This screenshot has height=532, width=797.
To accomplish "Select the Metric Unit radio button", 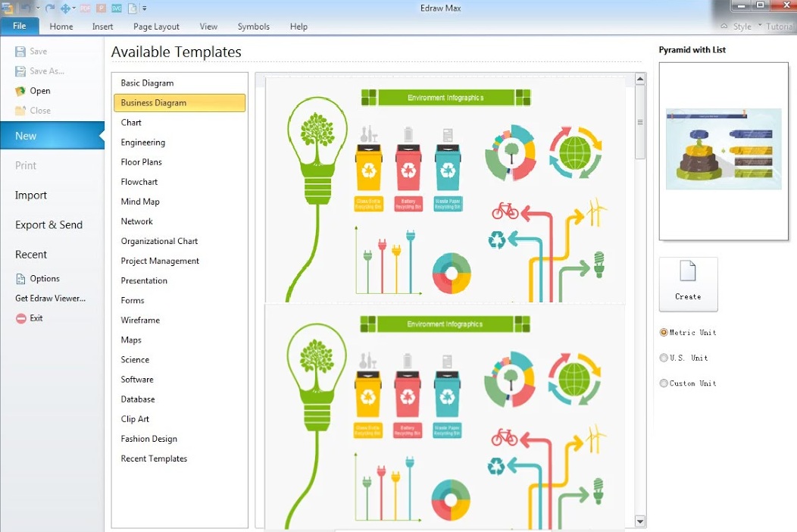I will click(x=664, y=333).
